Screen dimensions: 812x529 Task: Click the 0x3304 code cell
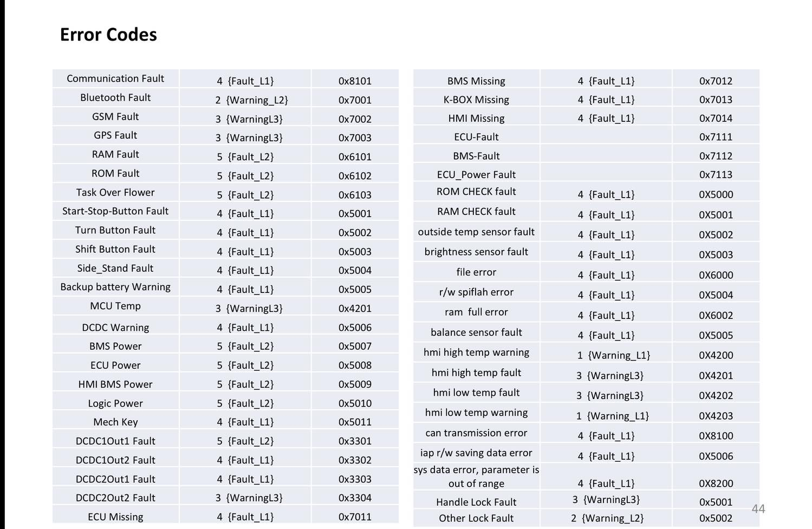355,498
